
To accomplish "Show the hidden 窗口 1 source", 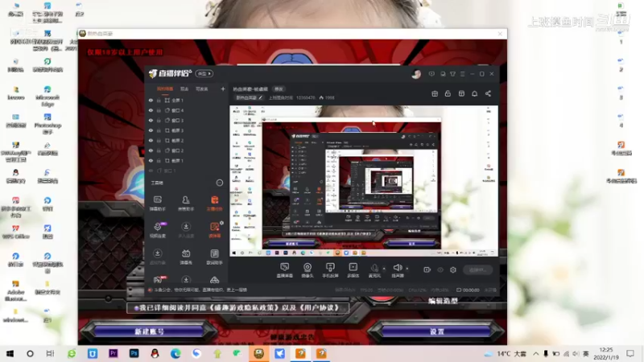I will [151, 171].
